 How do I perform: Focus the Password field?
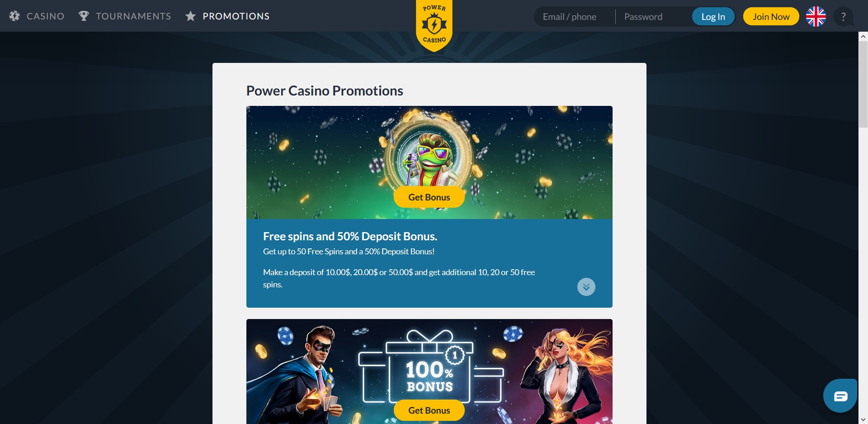tap(653, 17)
